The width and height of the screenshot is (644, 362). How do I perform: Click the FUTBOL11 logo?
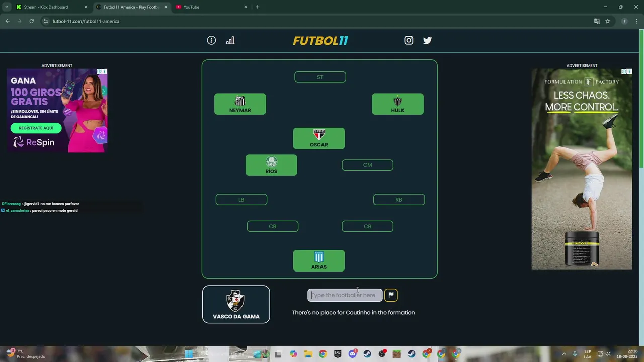320,41
